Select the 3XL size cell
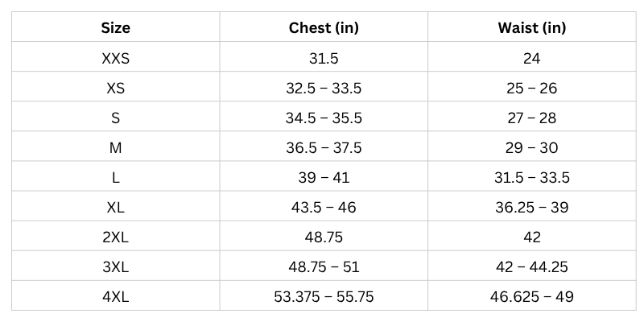This screenshot has height=322, width=644. [115, 267]
